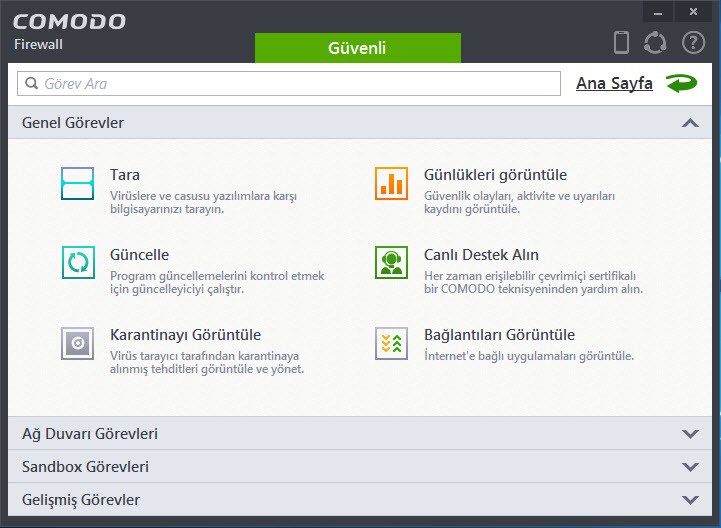Expand the Sandbox Görevleri chevron
The height and width of the screenshot is (528, 721).
click(x=690, y=467)
